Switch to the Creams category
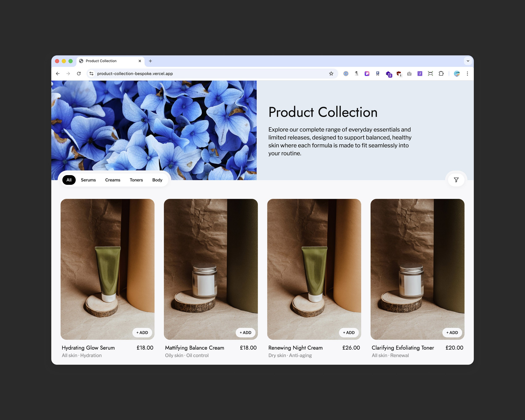525x420 pixels. [113, 180]
